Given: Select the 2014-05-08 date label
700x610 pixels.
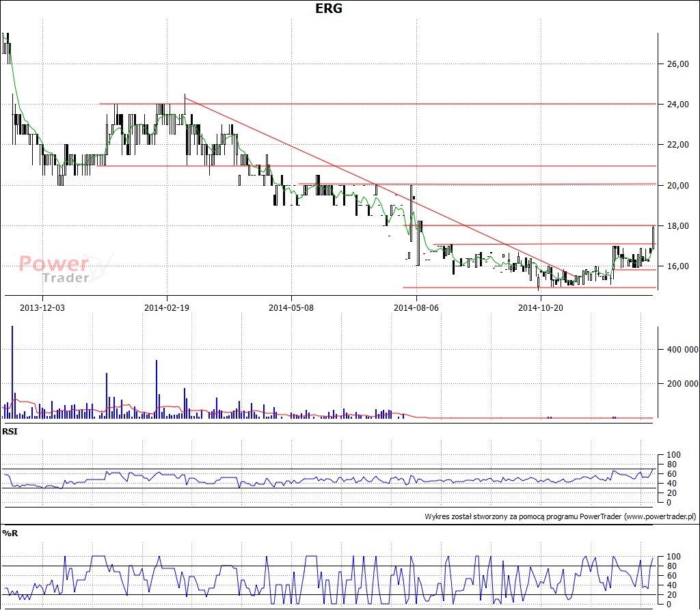Looking at the screenshot, I should pos(291,308).
